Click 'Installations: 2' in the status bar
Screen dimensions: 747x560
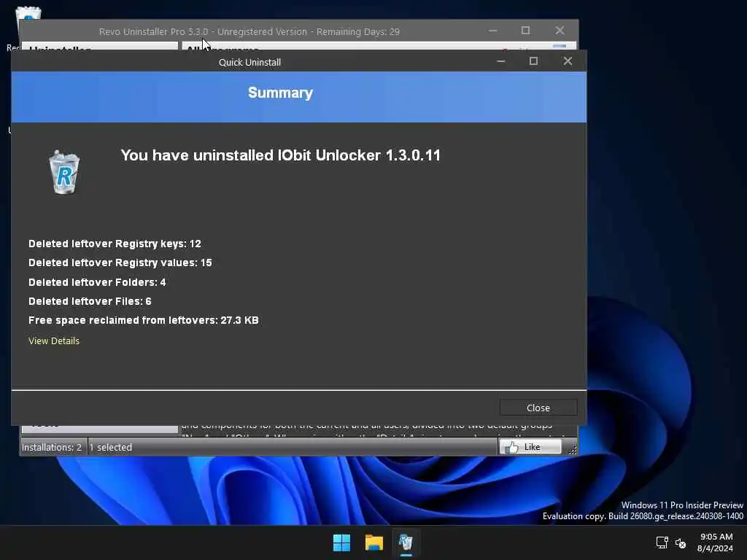[52, 447]
